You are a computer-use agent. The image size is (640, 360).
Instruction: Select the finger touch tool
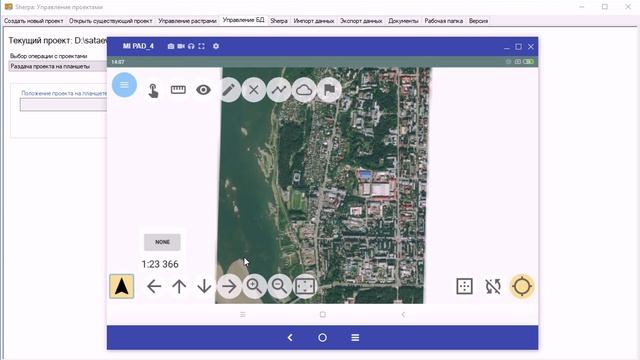(153, 90)
